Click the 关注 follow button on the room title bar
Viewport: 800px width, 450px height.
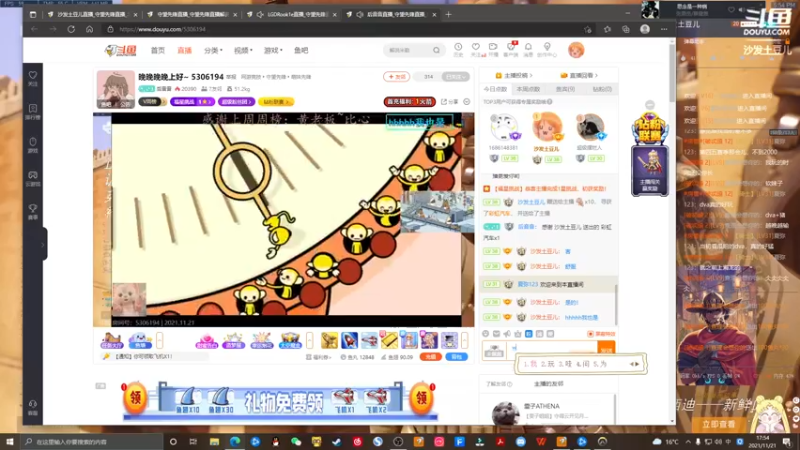click(x=396, y=77)
